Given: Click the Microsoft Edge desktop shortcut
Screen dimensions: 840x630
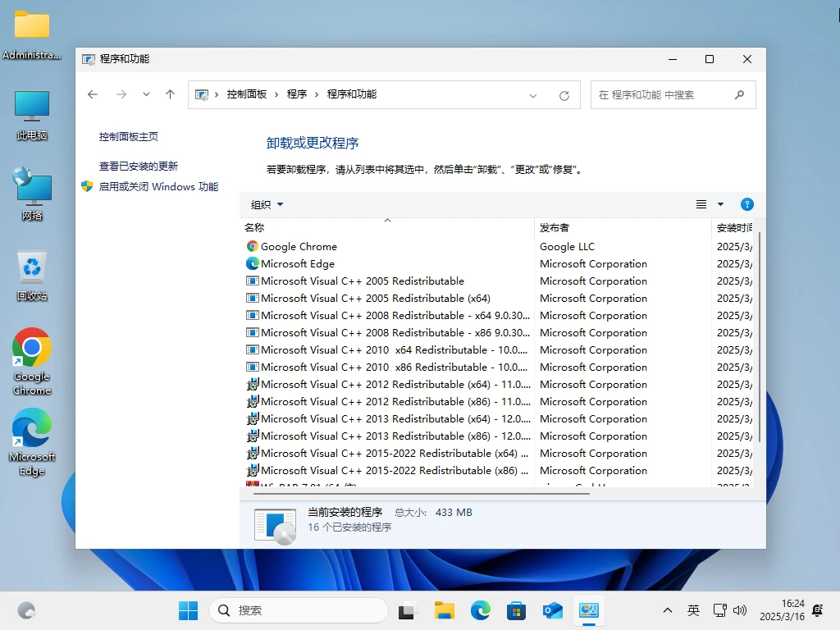Looking at the screenshot, I should (32, 442).
